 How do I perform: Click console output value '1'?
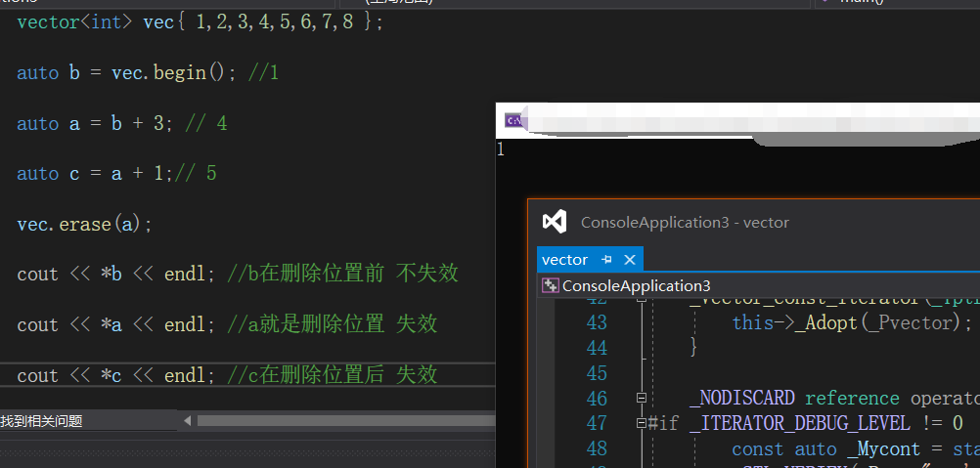(x=500, y=149)
